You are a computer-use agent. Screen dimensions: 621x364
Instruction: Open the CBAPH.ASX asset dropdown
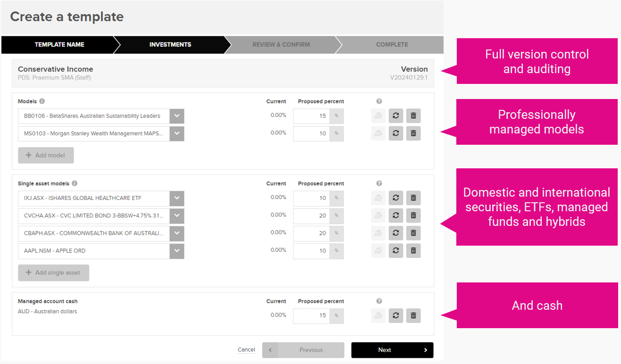[176, 233]
